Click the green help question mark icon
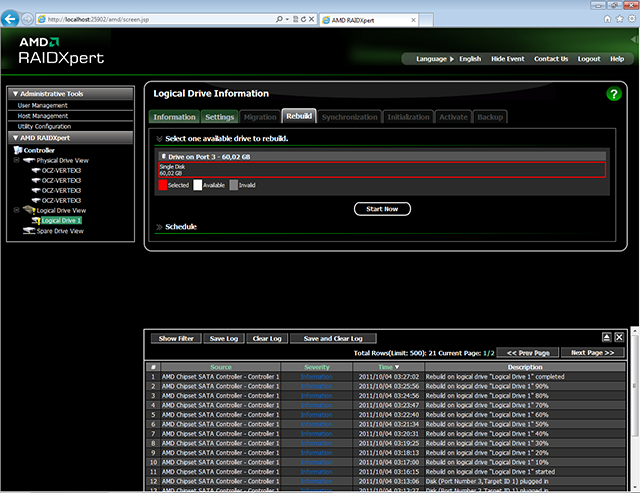 pyautogui.click(x=613, y=94)
